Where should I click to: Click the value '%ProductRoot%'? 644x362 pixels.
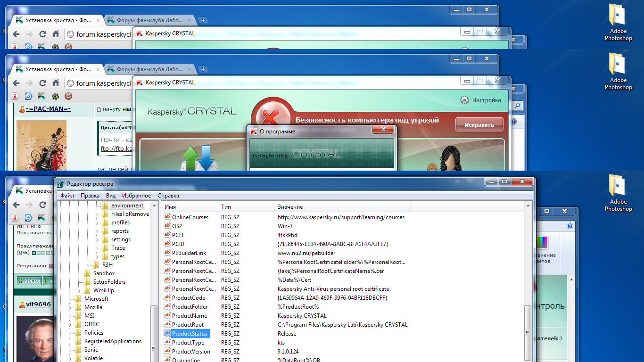pyautogui.click(x=298, y=307)
